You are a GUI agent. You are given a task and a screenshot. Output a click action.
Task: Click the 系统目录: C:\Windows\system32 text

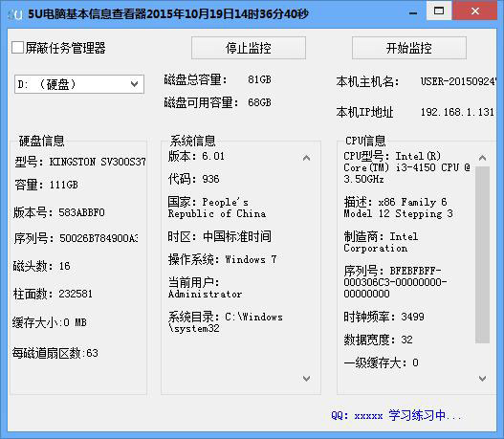[x=226, y=322]
